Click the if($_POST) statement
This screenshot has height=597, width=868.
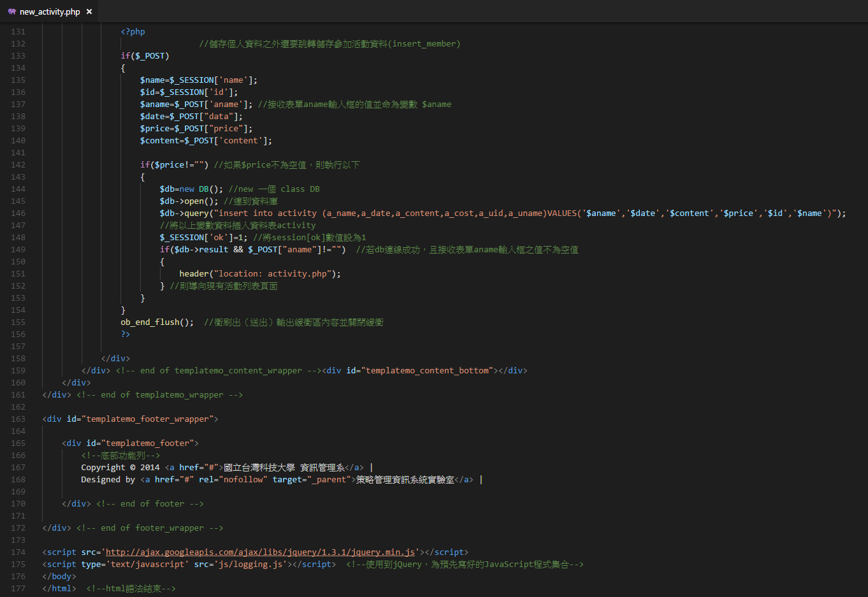pyautogui.click(x=145, y=55)
